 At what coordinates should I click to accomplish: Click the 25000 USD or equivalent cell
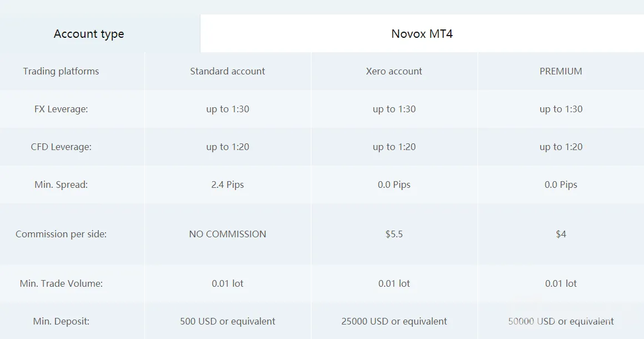coord(394,321)
